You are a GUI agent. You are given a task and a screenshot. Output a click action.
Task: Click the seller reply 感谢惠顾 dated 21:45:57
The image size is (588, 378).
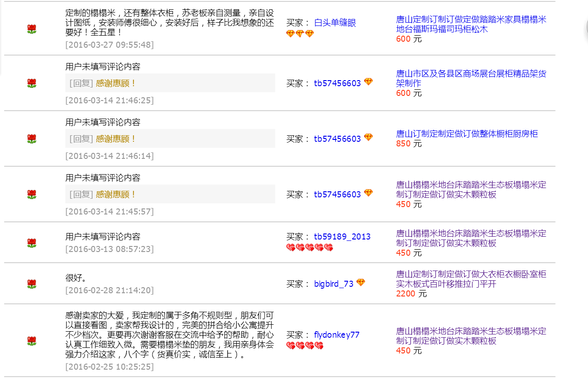pyautogui.click(x=116, y=195)
